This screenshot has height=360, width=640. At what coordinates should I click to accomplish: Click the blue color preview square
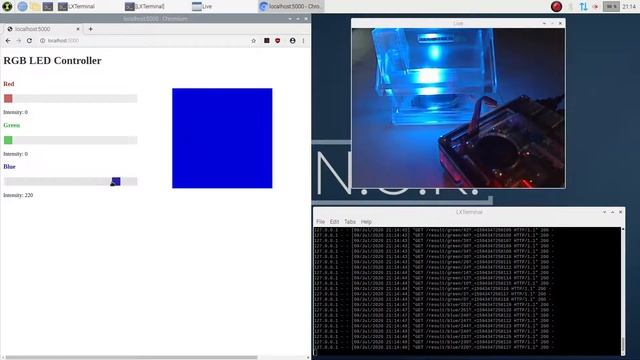pos(222,138)
